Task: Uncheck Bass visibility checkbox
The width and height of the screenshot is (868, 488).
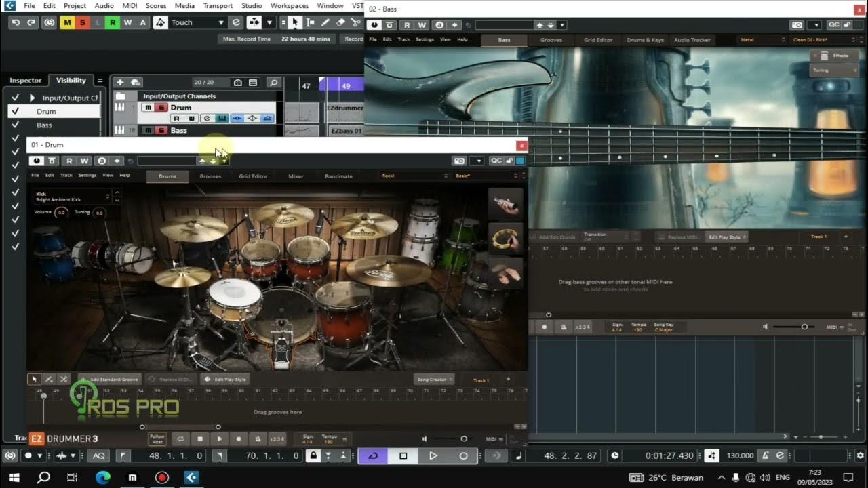Action: tap(15, 125)
